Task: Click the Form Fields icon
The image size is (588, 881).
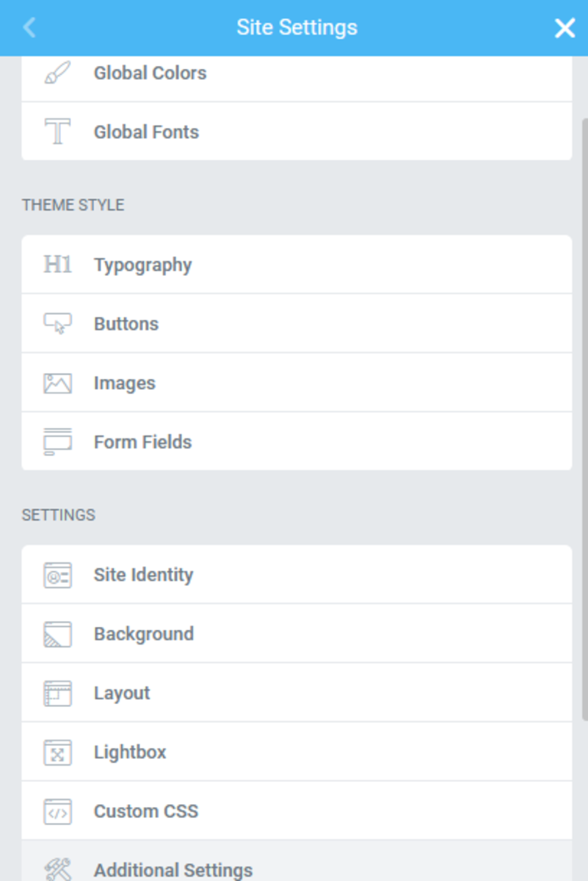Action: coord(57,442)
